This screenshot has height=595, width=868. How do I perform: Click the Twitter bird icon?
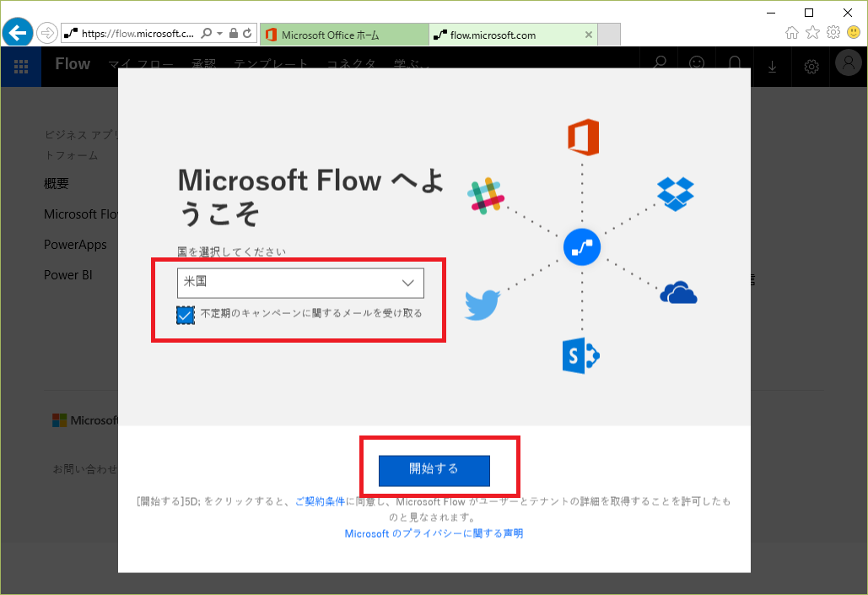coord(483,305)
